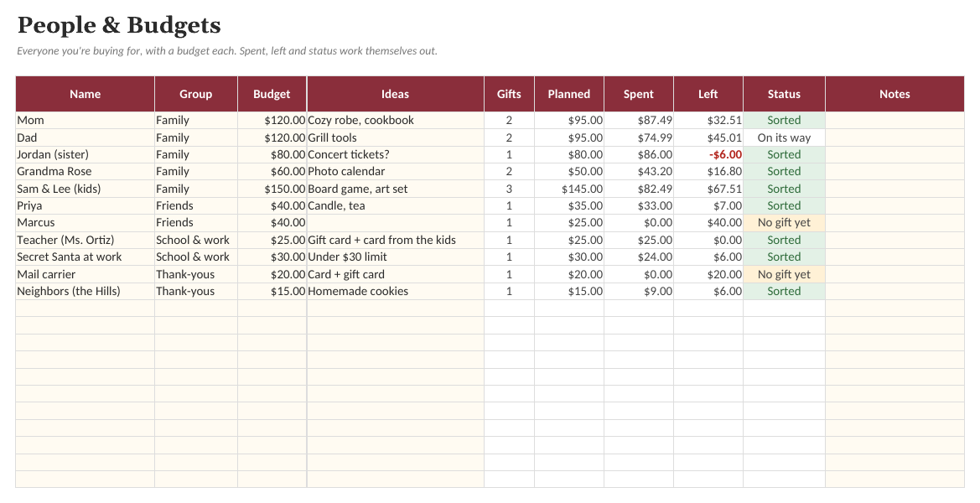Screen dimensions: 980x503
Task: Select the Jordan (sister) cell
Action: [x=85, y=154]
